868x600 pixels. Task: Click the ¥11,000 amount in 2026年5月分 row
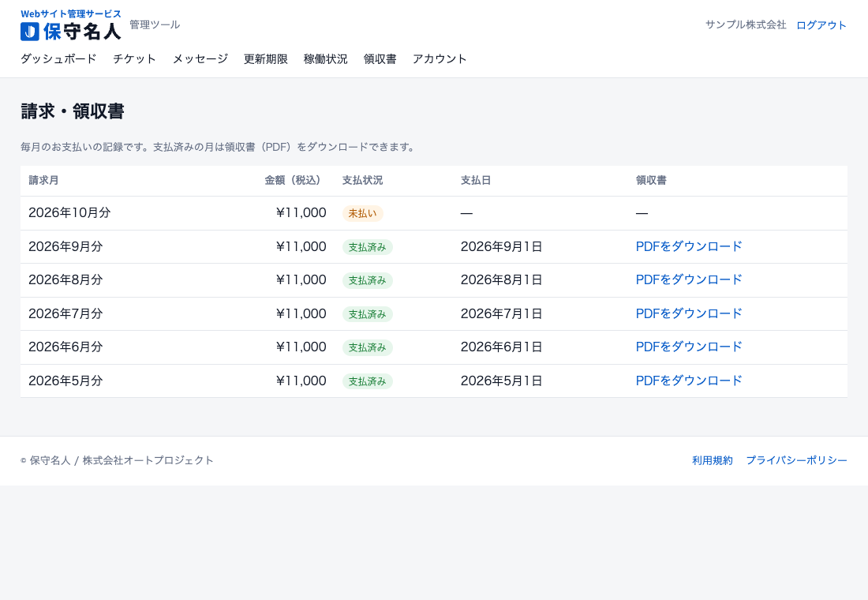click(301, 381)
